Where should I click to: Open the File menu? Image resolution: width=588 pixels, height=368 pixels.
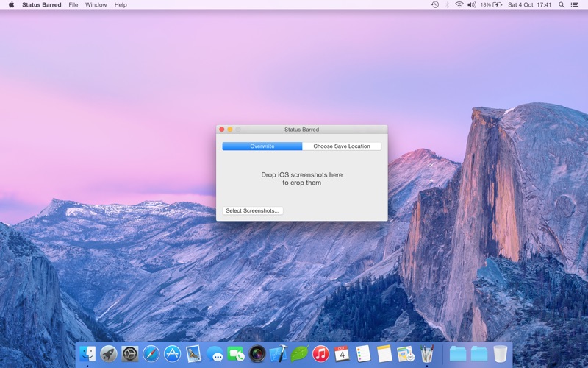[x=73, y=5]
